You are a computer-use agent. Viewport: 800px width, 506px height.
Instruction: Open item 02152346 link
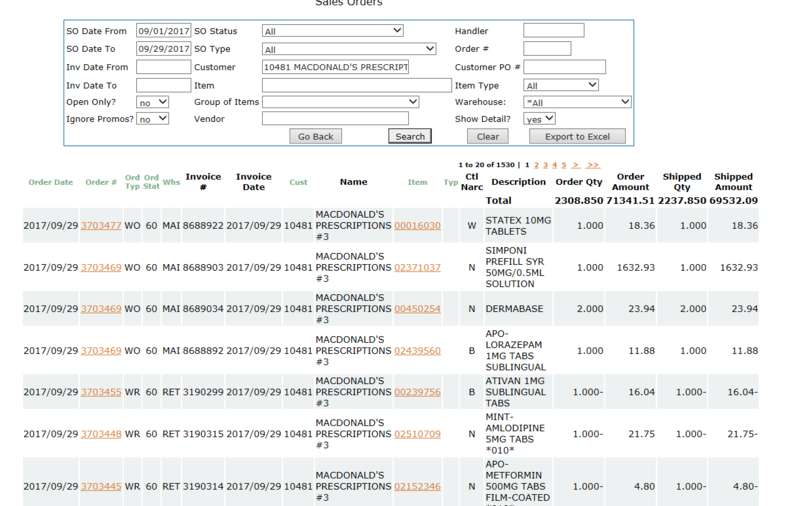click(417, 486)
